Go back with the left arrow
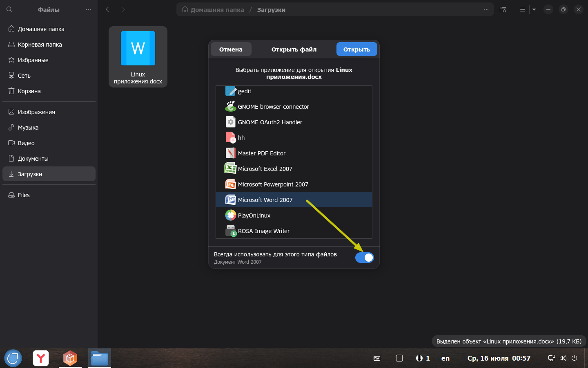The height and width of the screenshot is (368, 588). coord(107,9)
